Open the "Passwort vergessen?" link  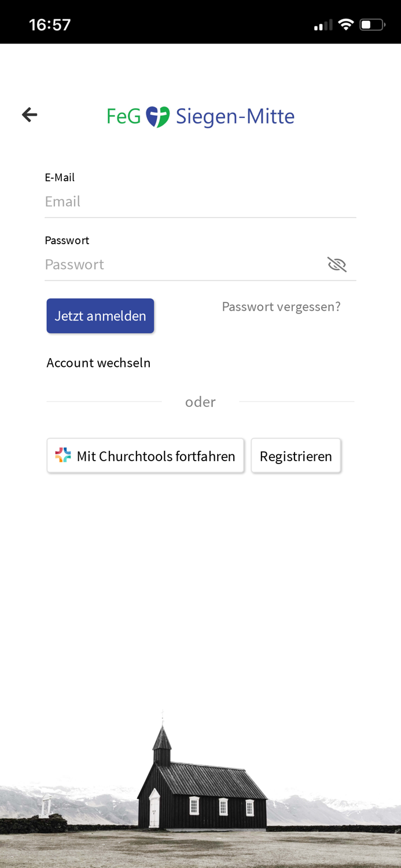point(281,307)
